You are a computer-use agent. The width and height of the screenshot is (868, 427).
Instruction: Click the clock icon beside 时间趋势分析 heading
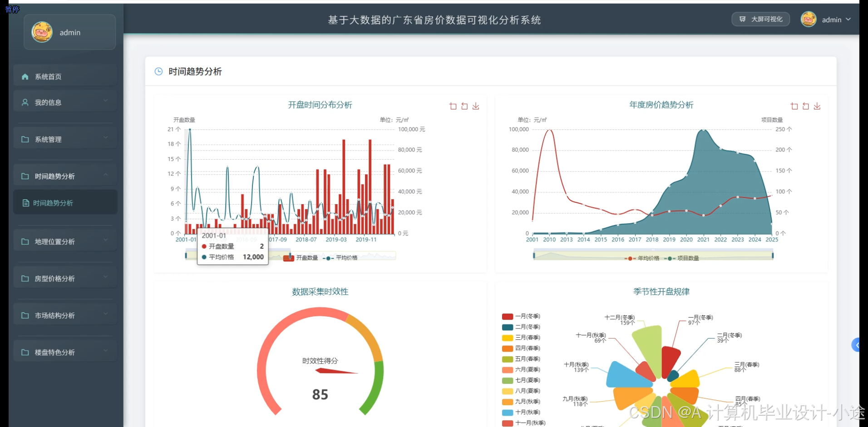158,71
